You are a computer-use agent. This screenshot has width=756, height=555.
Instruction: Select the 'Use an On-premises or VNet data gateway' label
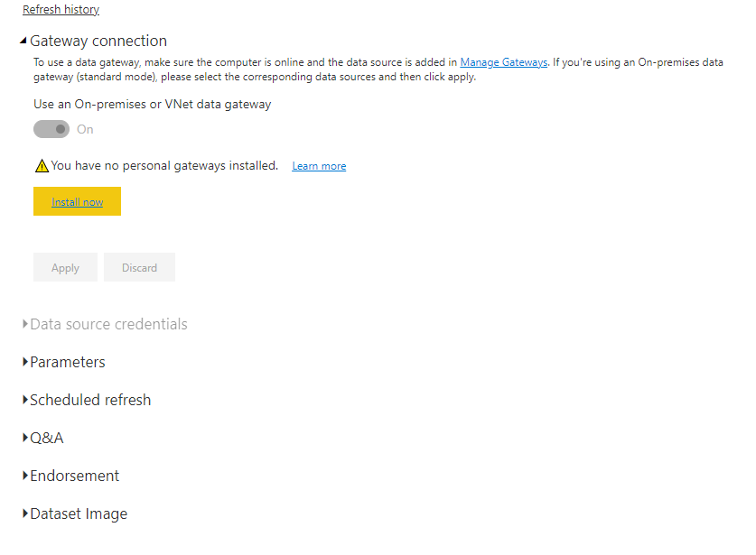click(x=153, y=105)
